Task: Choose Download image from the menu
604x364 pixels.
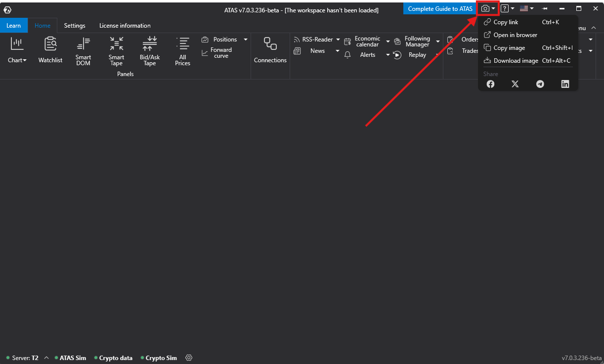Action: [x=528, y=61]
